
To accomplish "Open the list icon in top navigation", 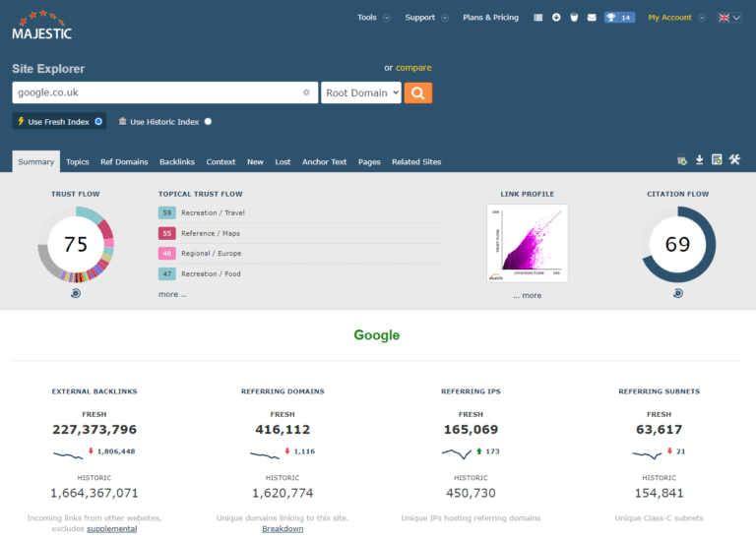I will coord(538,18).
